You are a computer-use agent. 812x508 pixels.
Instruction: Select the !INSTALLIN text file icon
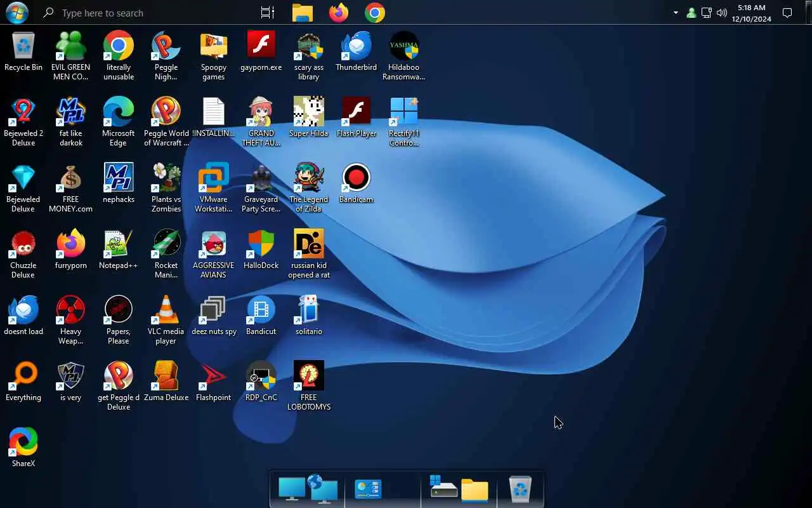click(x=214, y=118)
